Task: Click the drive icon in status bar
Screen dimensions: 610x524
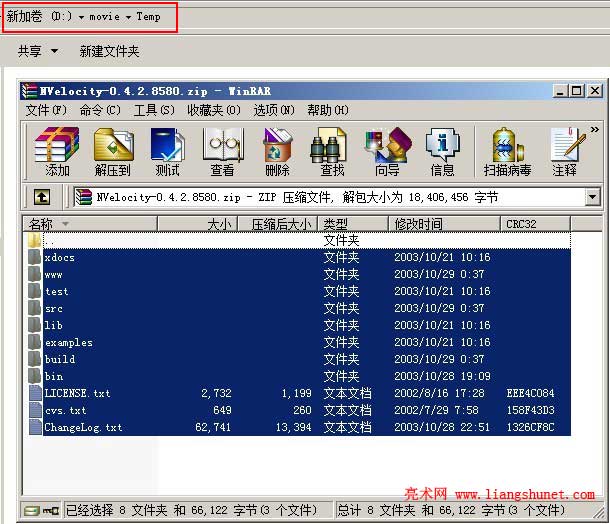Action: click(33, 510)
